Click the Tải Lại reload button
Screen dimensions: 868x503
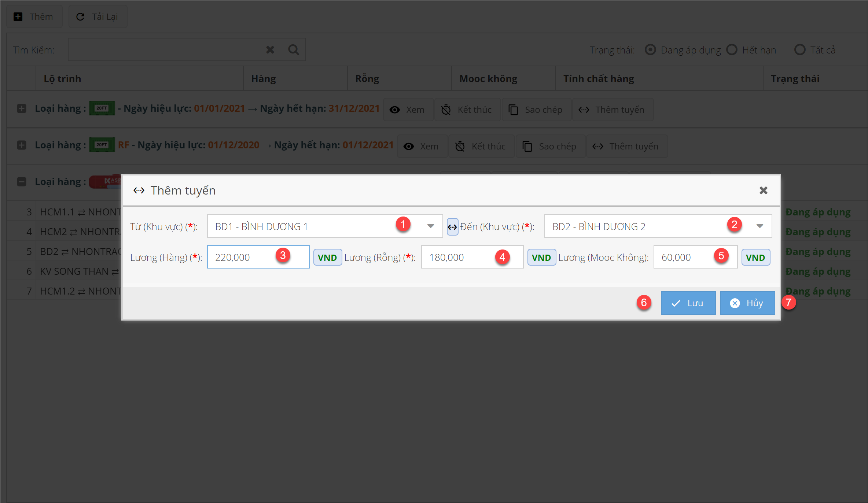click(x=98, y=17)
